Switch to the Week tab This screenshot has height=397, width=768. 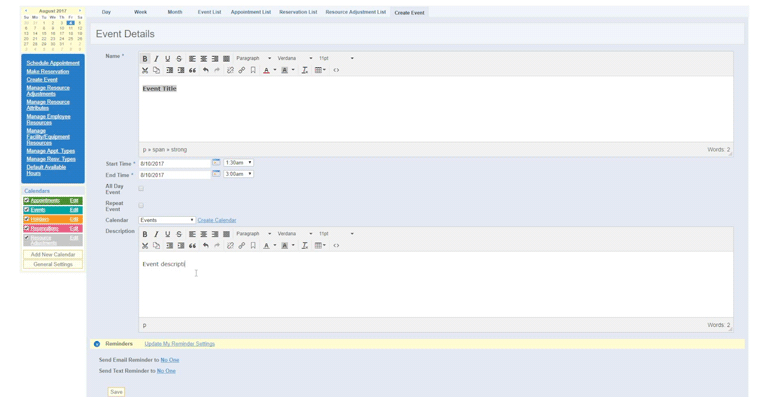(x=141, y=12)
